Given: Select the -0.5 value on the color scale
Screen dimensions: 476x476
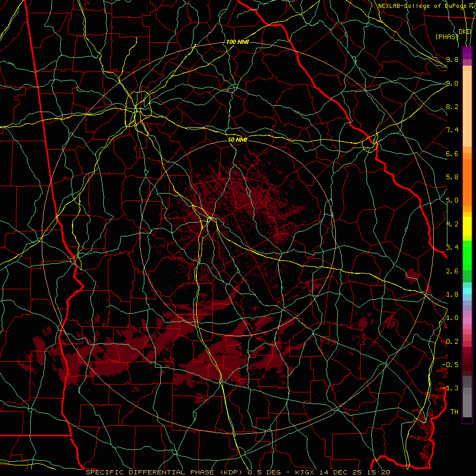Looking at the screenshot, I should pyautogui.click(x=450, y=364).
